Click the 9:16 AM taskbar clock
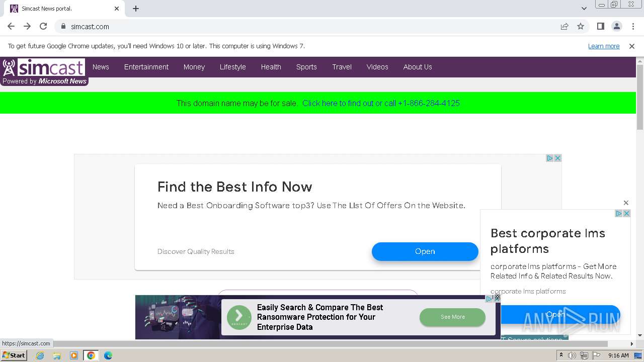 (618, 355)
